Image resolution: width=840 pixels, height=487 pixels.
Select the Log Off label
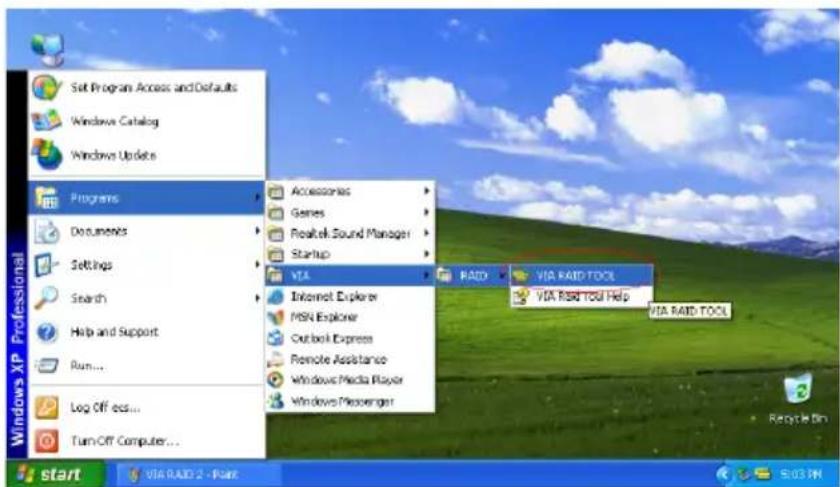(x=105, y=408)
